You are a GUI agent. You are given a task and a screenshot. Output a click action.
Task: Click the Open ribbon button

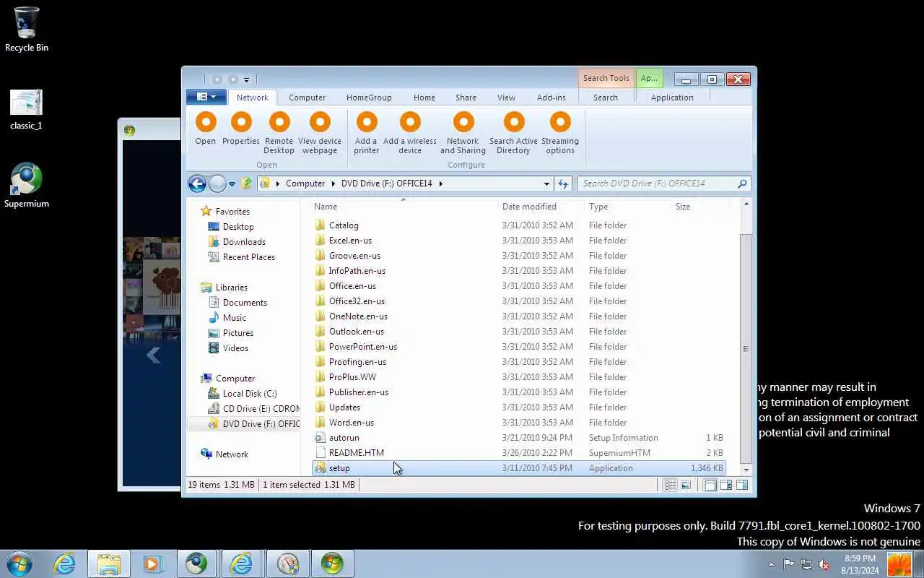click(206, 129)
